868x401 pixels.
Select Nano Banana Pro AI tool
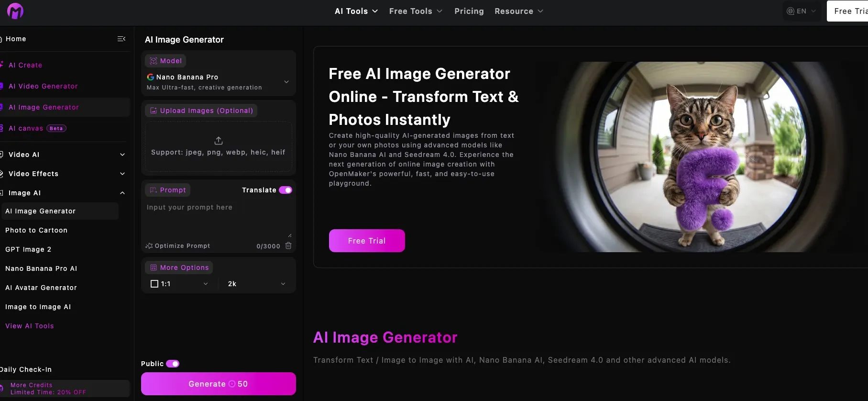click(x=41, y=268)
